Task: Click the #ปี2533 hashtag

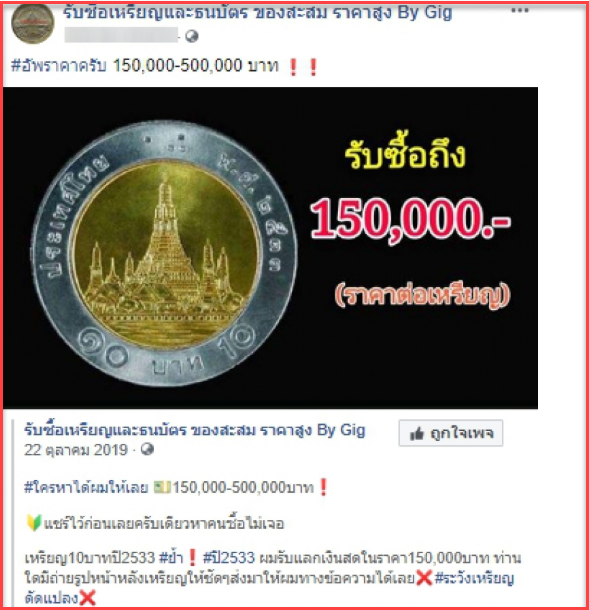Action: [x=229, y=558]
